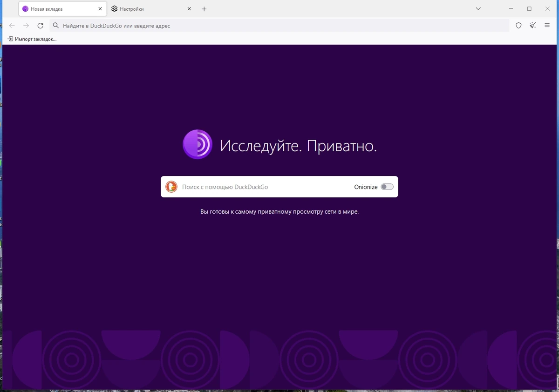The height and width of the screenshot is (392, 559).
Task: Focus the address bar input
Action: pyautogui.click(x=279, y=26)
